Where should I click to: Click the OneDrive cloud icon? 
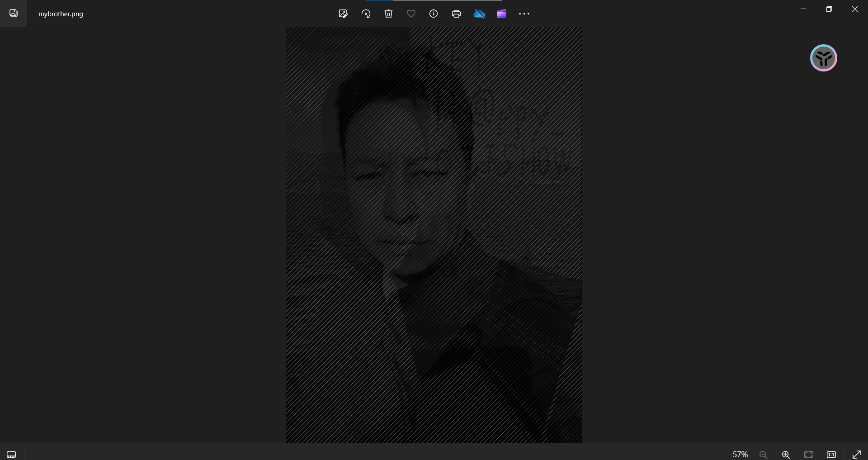479,14
